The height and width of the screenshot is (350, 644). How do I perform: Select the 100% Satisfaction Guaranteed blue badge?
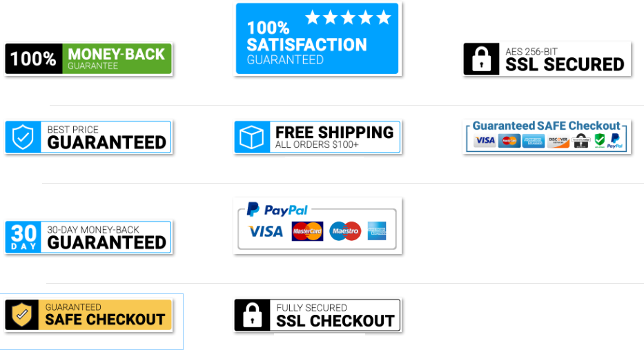click(317, 39)
